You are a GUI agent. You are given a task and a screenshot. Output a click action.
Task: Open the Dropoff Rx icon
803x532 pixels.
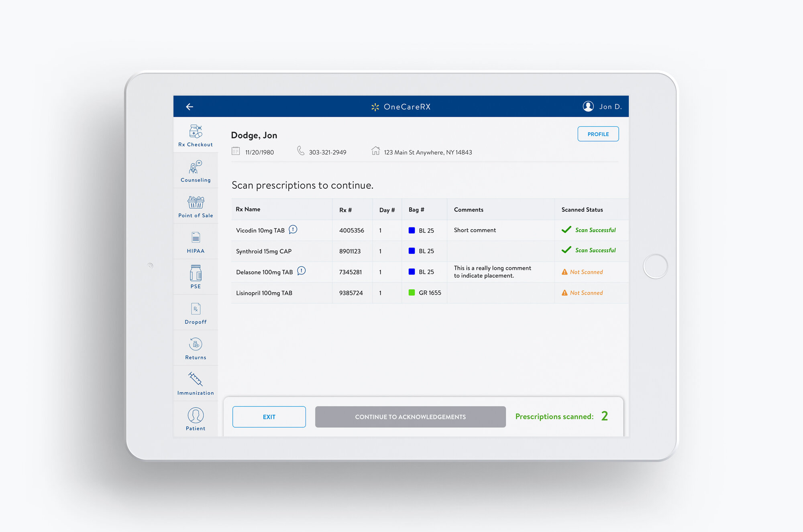coord(196,309)
